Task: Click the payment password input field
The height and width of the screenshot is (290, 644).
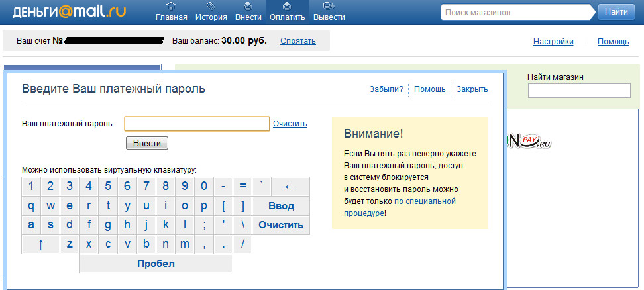Action: click(x=197, y=124)
